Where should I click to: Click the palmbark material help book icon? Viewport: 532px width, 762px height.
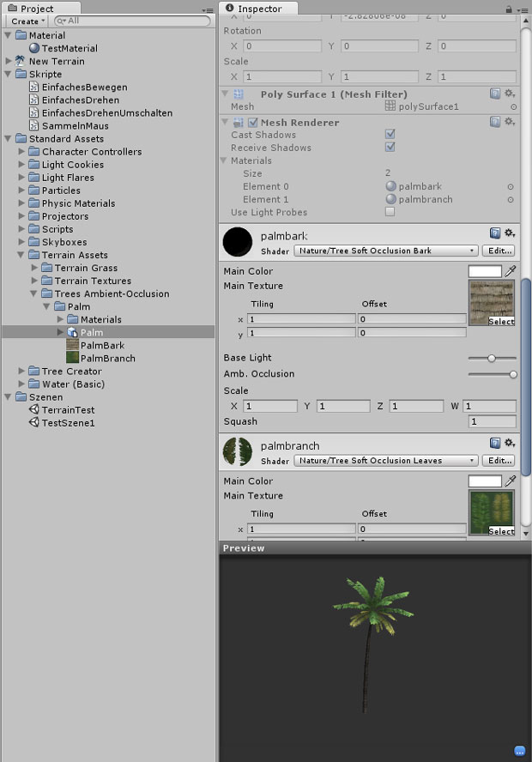495,233
